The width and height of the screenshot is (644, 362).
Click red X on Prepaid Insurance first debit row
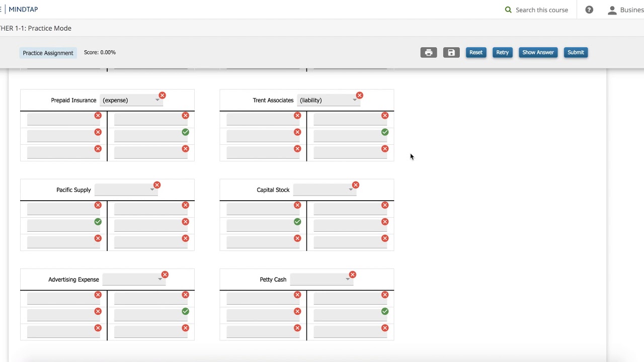pos(98,116)
